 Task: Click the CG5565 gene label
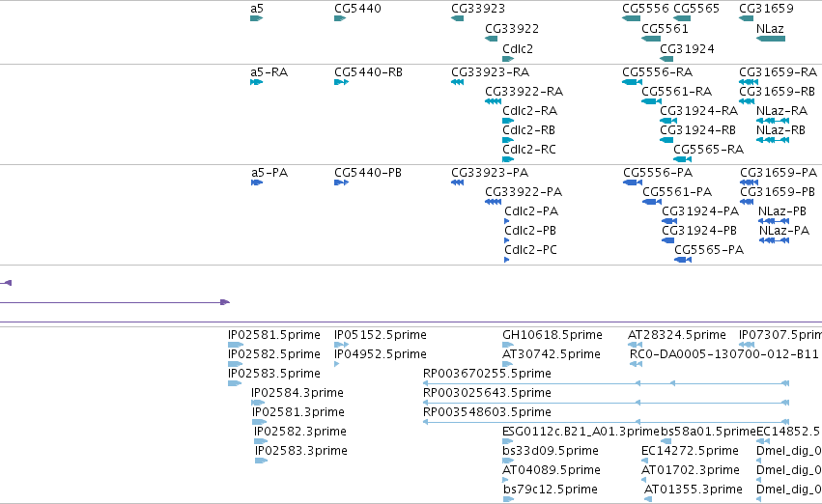coord(696,9)
